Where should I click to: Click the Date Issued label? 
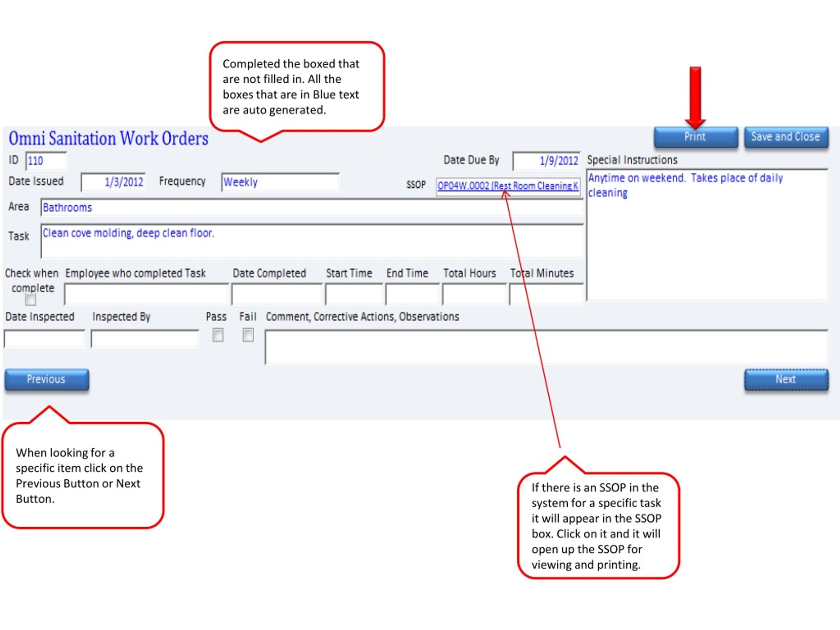tap(36, 181)
